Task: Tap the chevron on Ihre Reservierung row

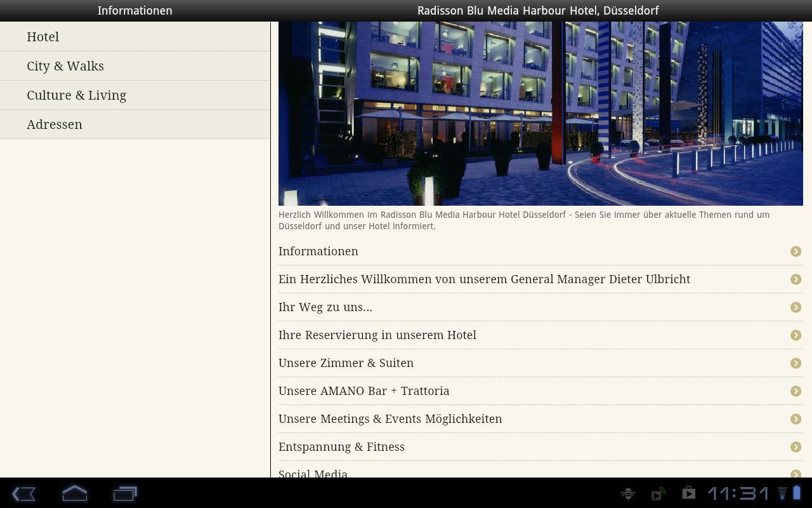Action: pyautogui.click(x=796, y=335)
